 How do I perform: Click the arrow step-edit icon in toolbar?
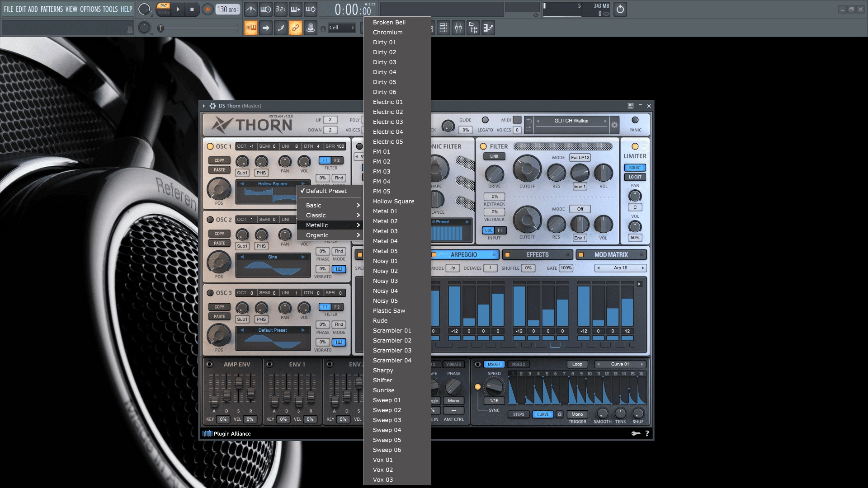point(266,28)
